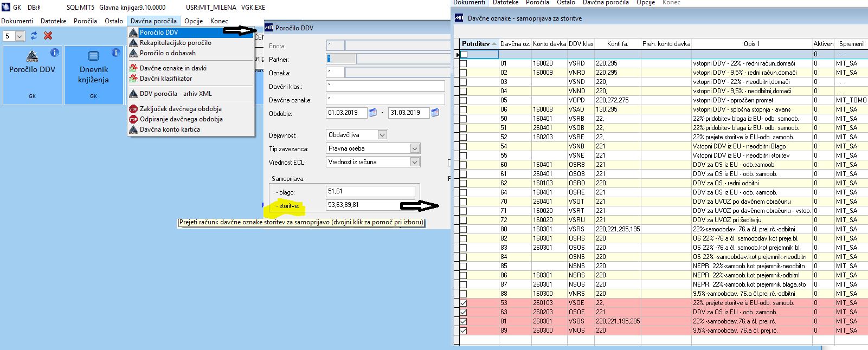This screenshot has width=868, height=350.
Task: Click the Davčne oznake window title icon
Action: click(459, 18)
